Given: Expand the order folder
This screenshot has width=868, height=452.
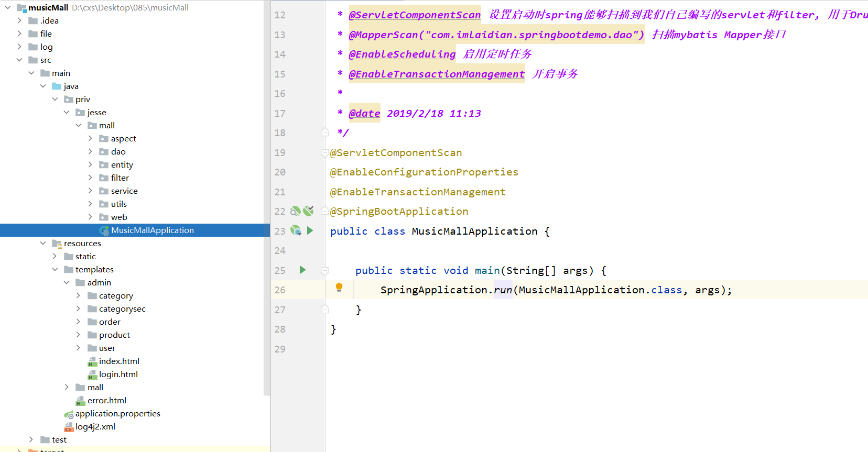Looking at the screenshot, I should [x=79, y=322].
